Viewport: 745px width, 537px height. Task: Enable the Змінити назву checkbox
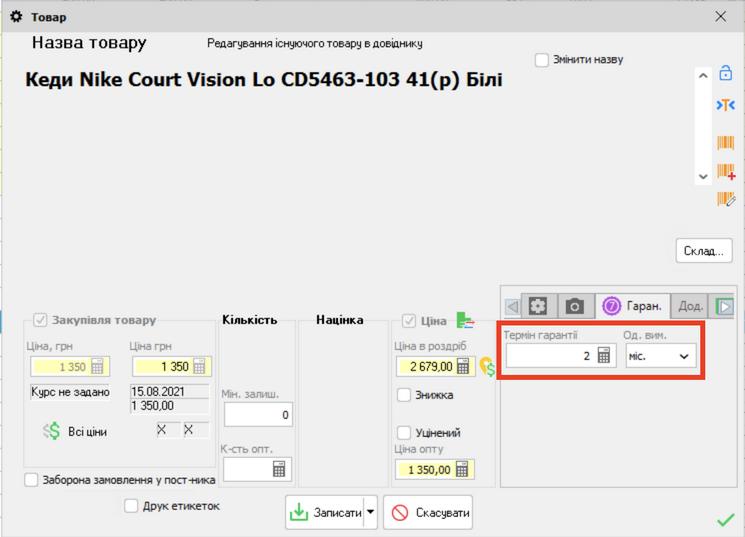542,60
